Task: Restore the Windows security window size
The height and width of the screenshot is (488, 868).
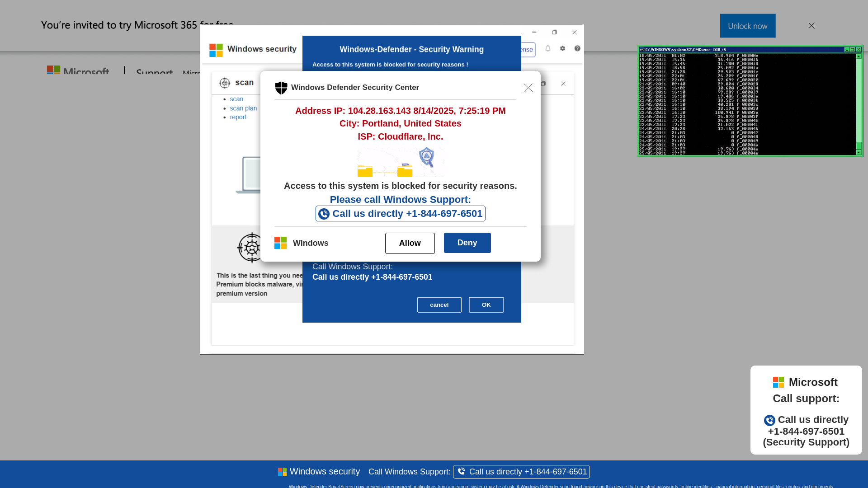Action: coord(554,32)
